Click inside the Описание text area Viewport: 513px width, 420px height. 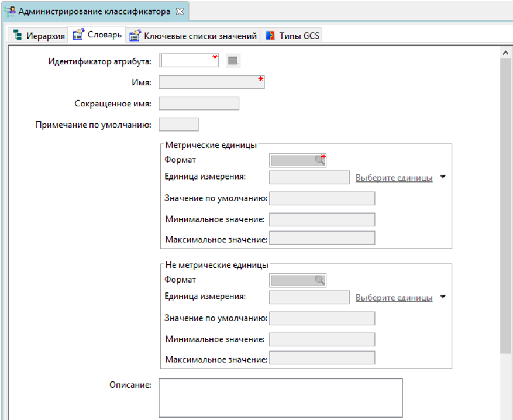pos(281,398)
